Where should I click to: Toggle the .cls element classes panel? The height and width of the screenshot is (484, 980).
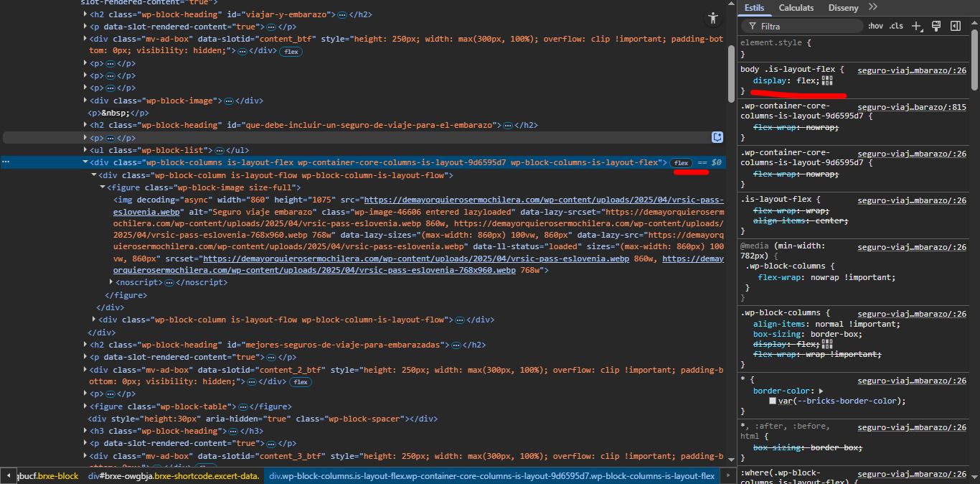click(x=896, y=26)
